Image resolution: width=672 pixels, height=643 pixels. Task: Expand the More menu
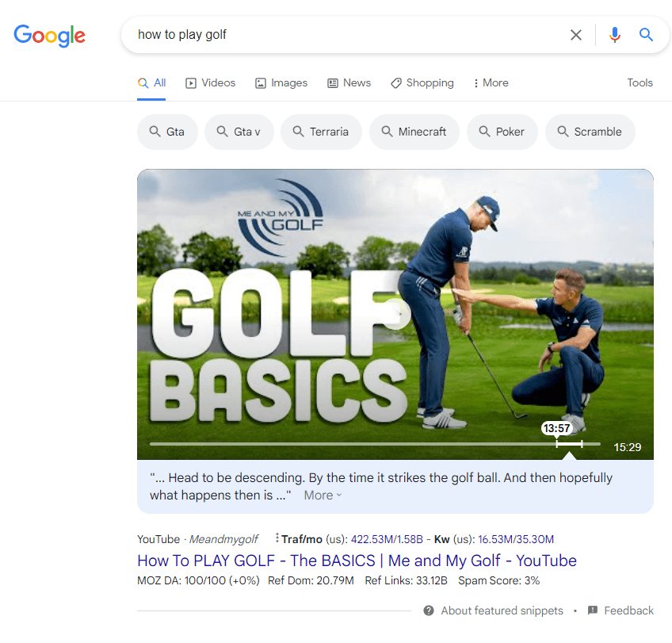pos(491,83)
